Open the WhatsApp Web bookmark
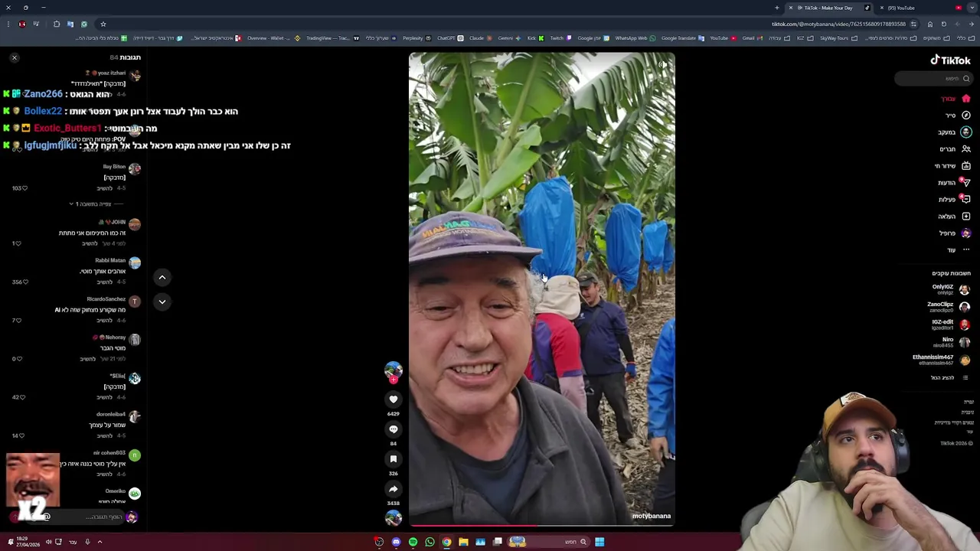980x551 pixels. coord(635,38)
